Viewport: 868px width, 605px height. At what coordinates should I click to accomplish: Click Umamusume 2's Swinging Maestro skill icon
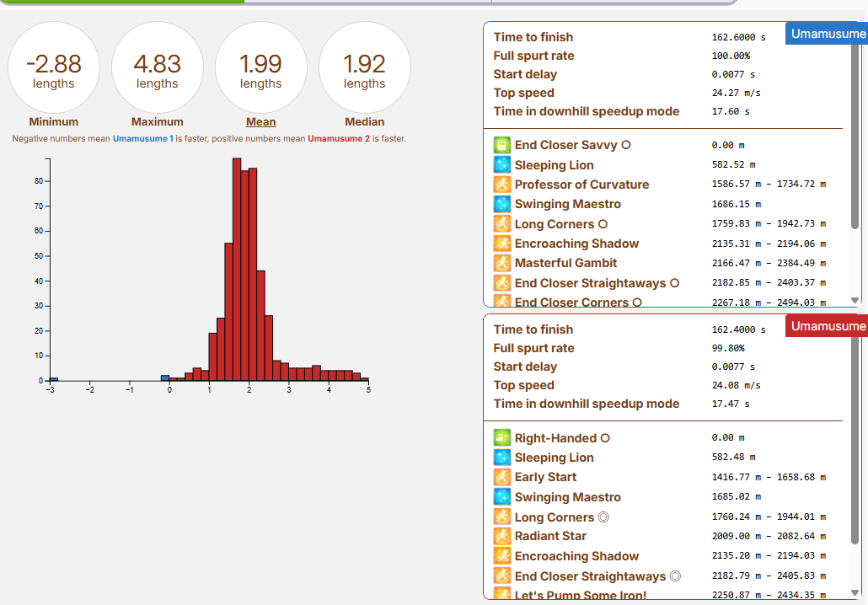(x=502, y=496)
